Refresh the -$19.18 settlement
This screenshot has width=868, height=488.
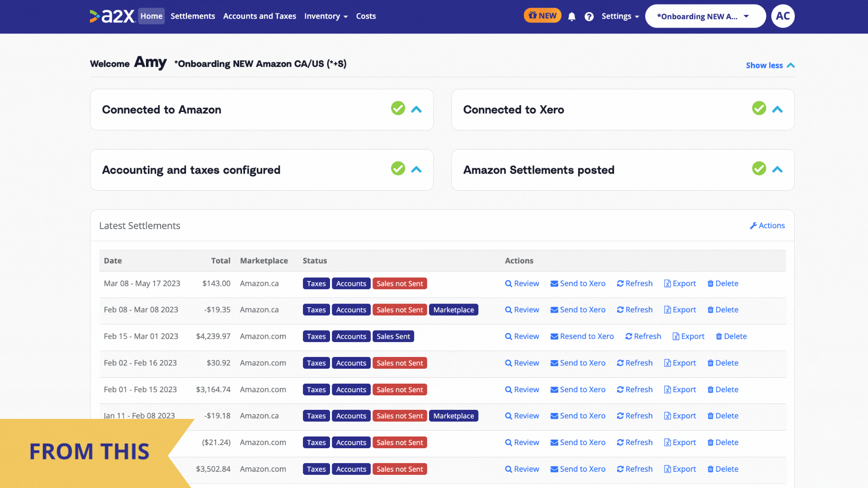coord(635,416)
